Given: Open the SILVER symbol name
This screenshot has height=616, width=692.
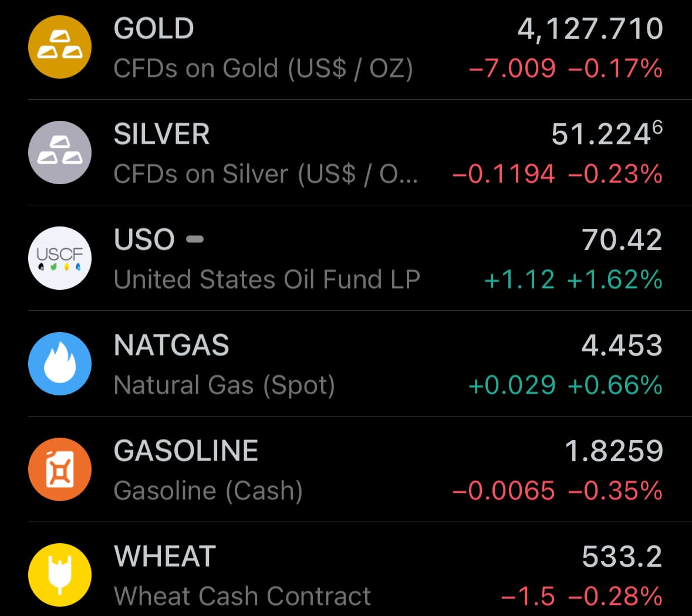Looking at the screenshot, I should point(161,134).
